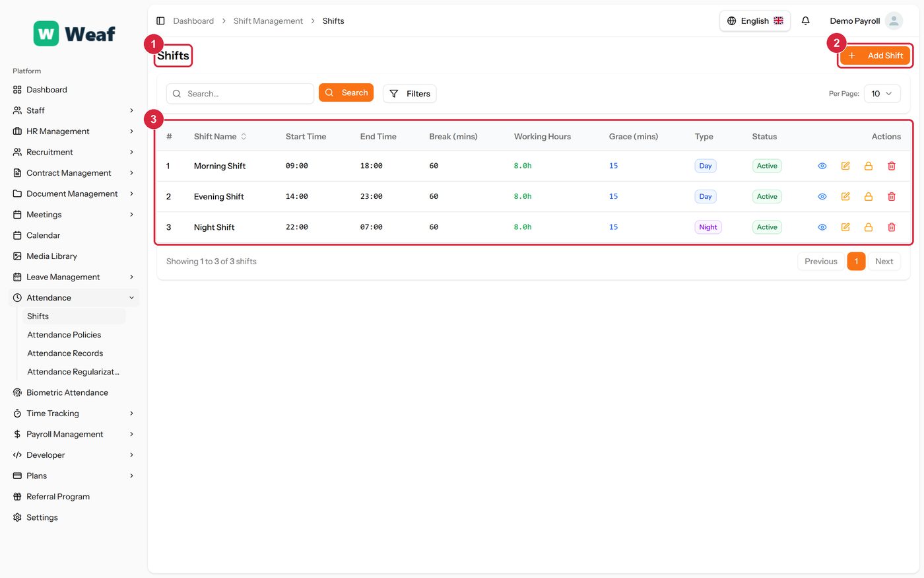Go to Biometric Attendance
The image size is (924, 578).
point(73,392)
